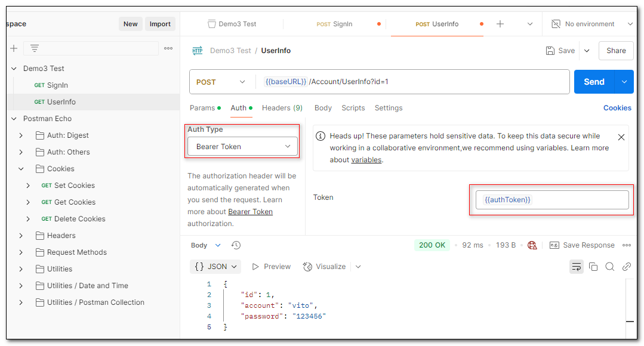Screen dimensions: 644x346
Task: Expand the Delete Cookies request
Action: pyautogui.click(x=28, y=219)
